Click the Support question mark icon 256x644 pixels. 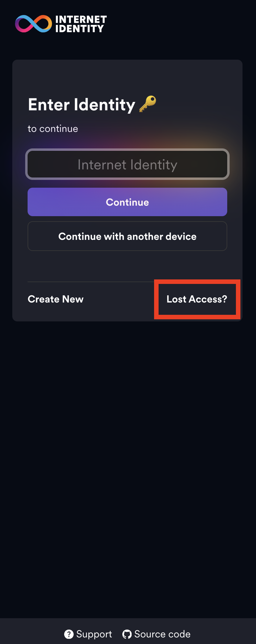pos(69,634)
